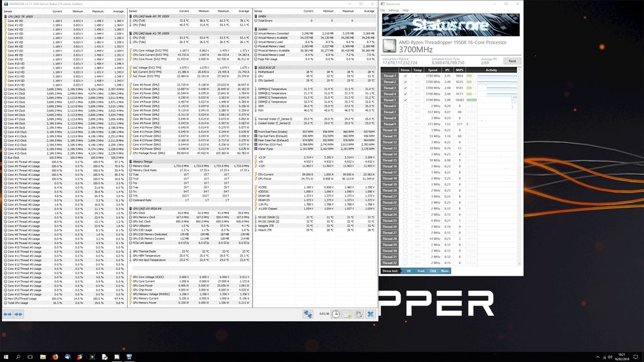
Task: Open taskbar Search magnifier
Action: [18, 357]
